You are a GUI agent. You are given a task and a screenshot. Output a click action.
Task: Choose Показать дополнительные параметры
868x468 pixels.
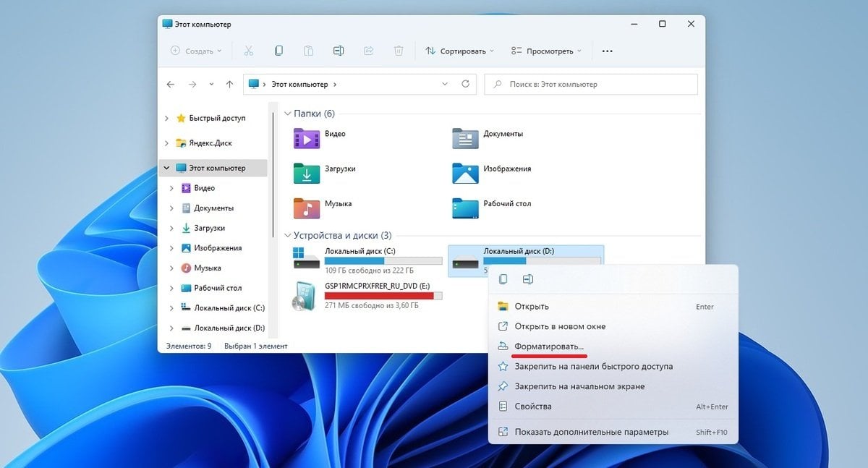click(613, 433)
